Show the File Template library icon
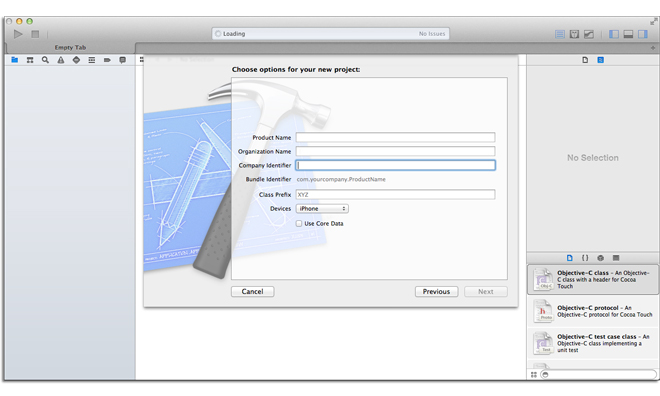This screenshot has width=660, height=396. [x=570, y=258]
